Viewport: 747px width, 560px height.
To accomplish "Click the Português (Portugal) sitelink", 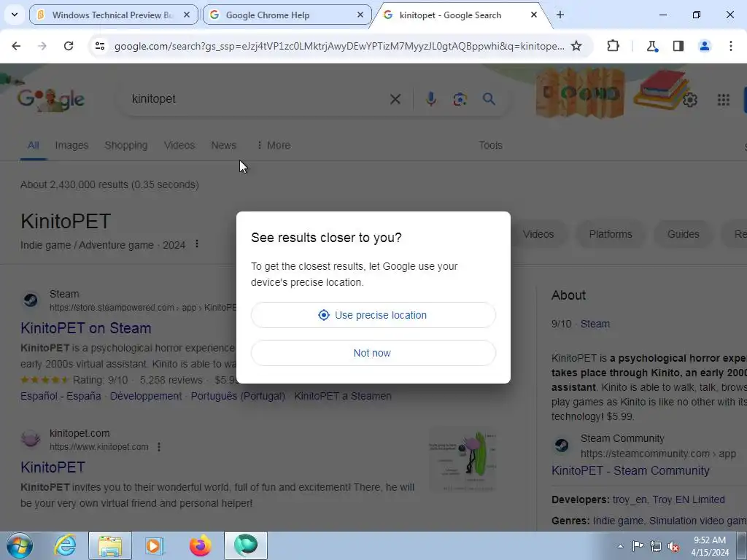I will tap(238, 396).
